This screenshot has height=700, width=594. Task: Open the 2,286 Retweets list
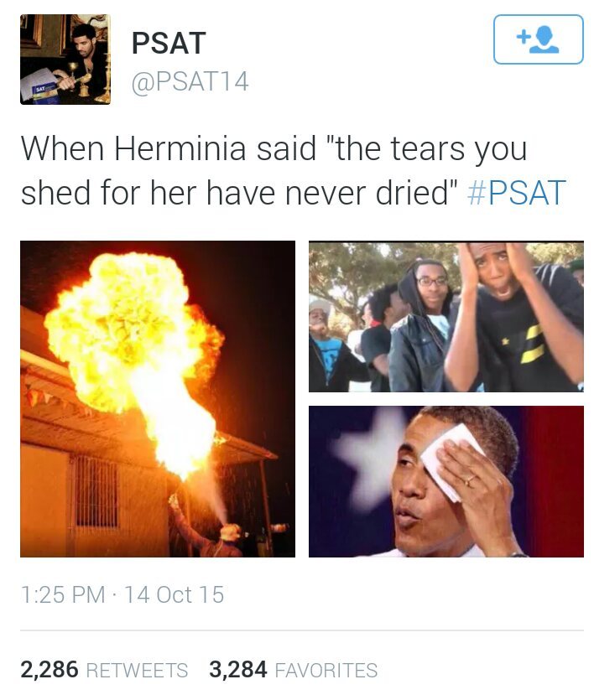104,670
